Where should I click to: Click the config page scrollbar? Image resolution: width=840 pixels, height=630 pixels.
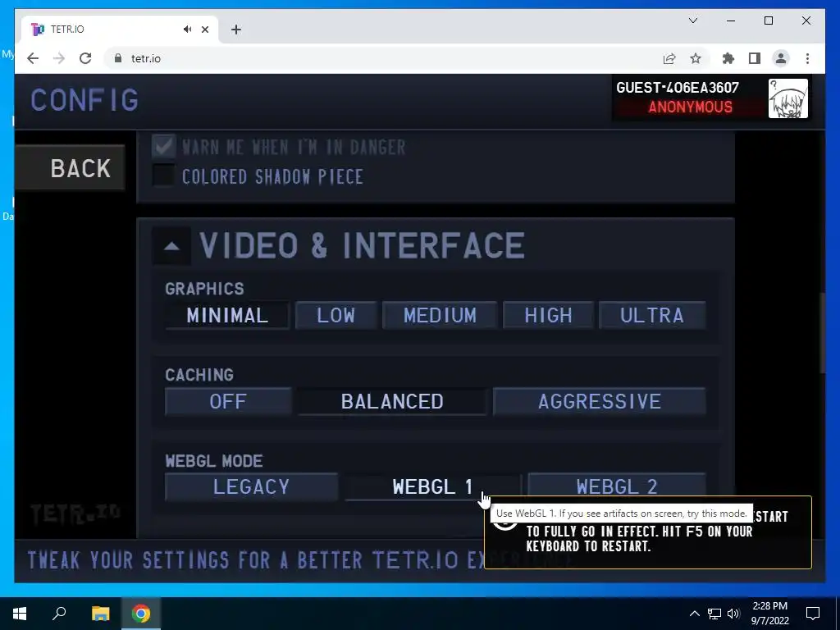822,333
